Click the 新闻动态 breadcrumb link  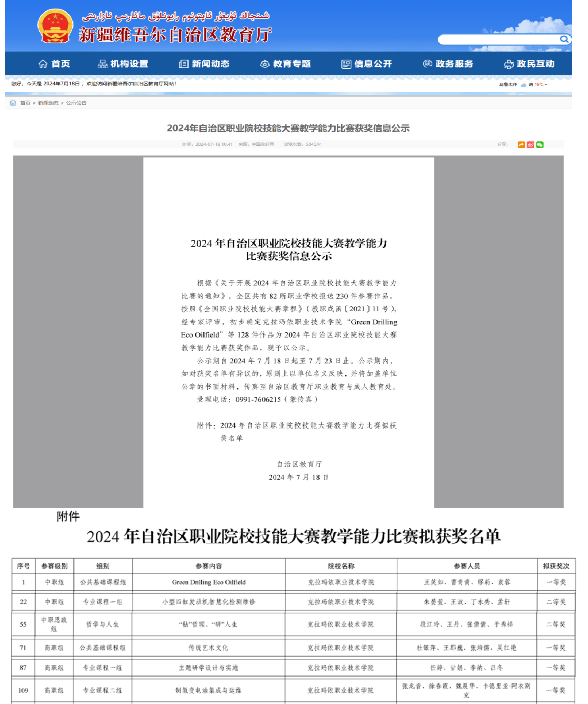coord(48,103)
